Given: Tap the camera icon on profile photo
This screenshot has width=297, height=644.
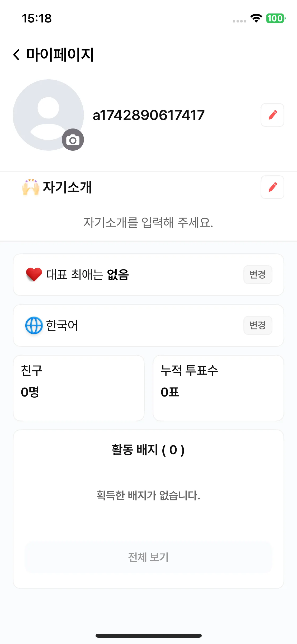Looking at the screenshot, I should coord(73,140).
